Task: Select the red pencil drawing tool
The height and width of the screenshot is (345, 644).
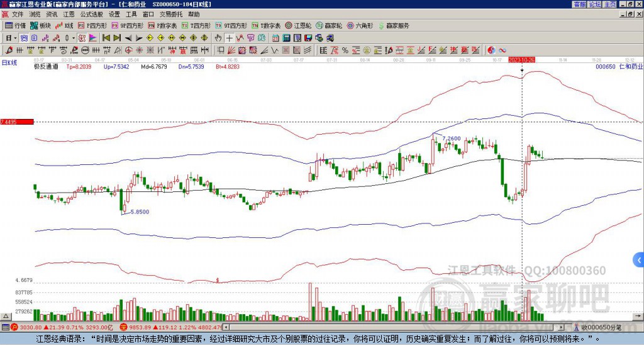Action: coord(8,50)
